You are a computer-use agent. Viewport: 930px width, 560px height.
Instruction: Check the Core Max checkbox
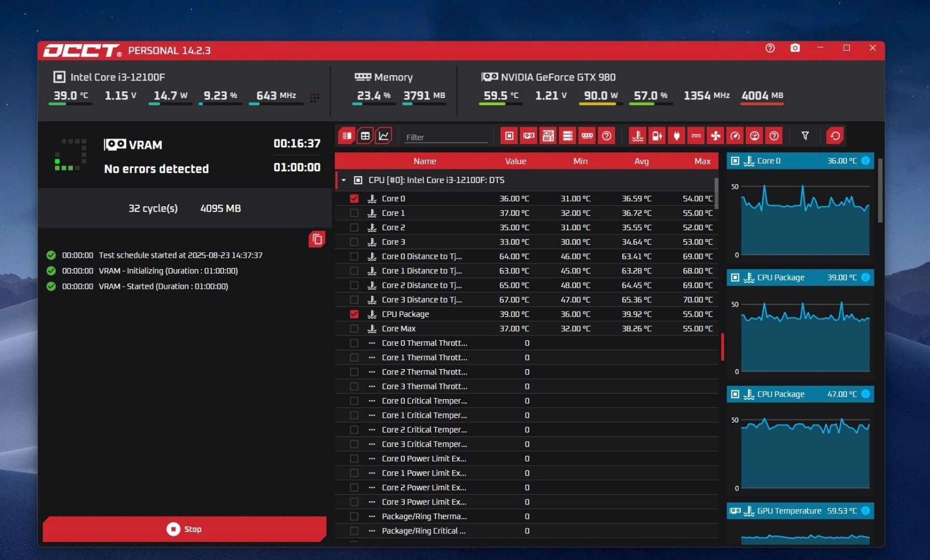354,329
